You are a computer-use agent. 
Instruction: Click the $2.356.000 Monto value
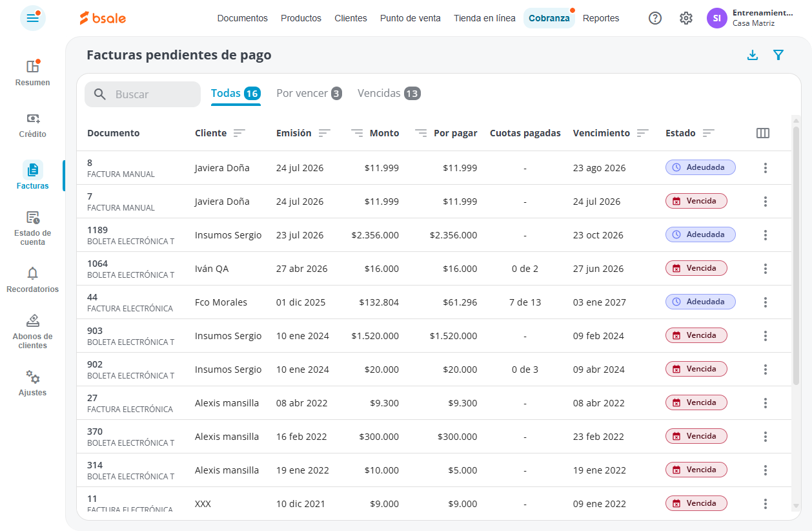pos(375,235)
